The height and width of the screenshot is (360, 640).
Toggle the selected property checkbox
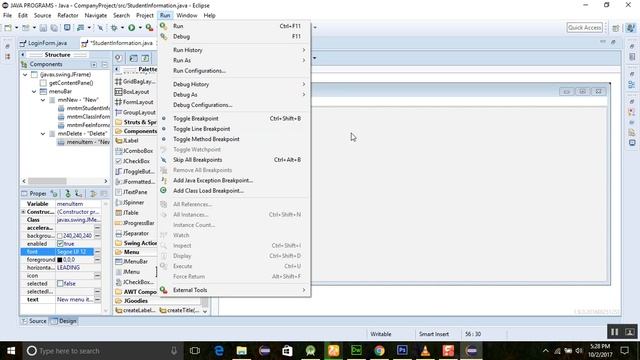(60, 283)
